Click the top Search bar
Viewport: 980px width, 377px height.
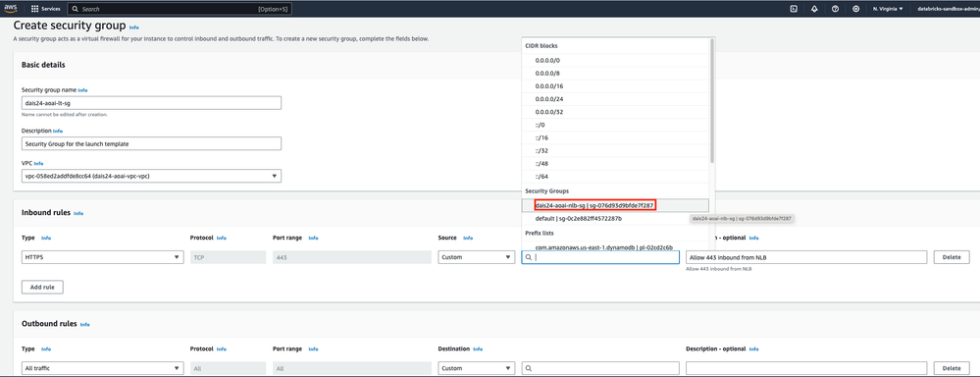coord(180,10)
